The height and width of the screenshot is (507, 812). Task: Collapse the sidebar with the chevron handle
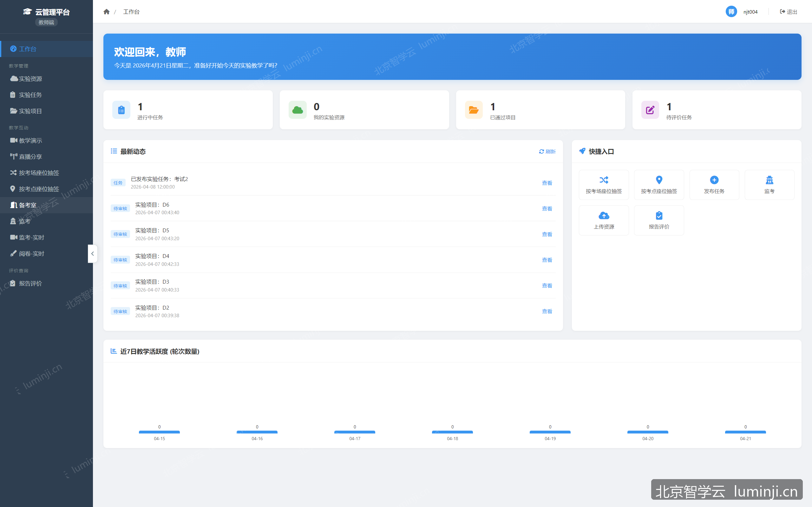(x=92, y=253)
